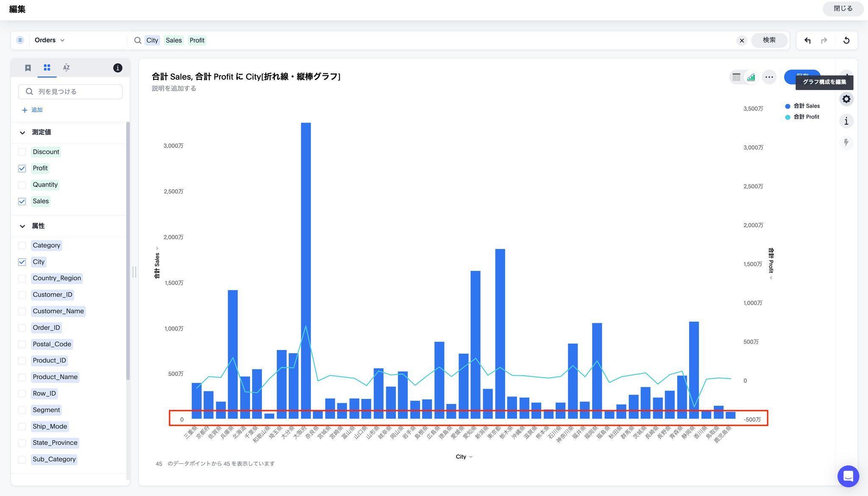Click the Product_ID column label
Image resolution: width=868 pixels, height=496 pixels.
pyautogui.click(x=49, y=361)
